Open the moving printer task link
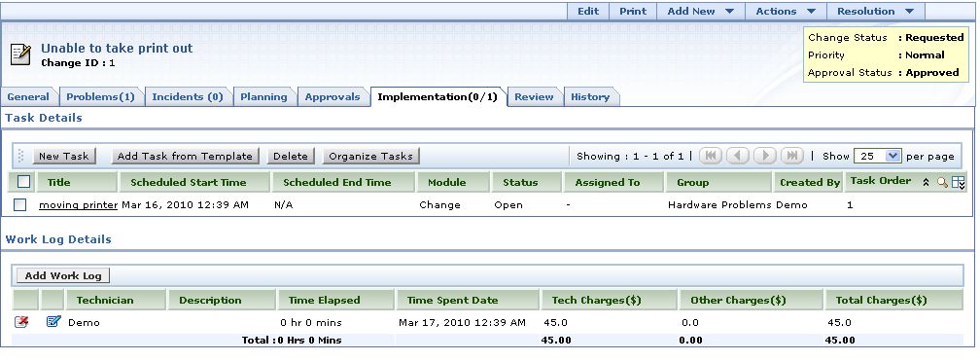980x361 pixels. [78, 204]
